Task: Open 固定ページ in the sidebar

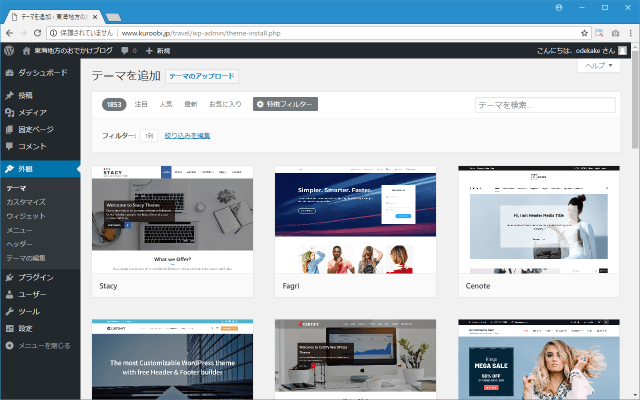Action: click(40, 129)
